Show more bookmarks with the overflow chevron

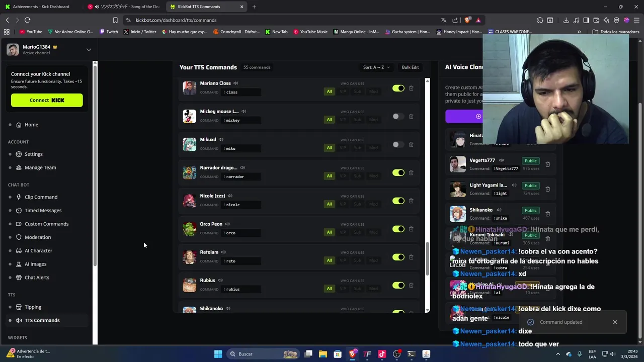coord(579,32)
